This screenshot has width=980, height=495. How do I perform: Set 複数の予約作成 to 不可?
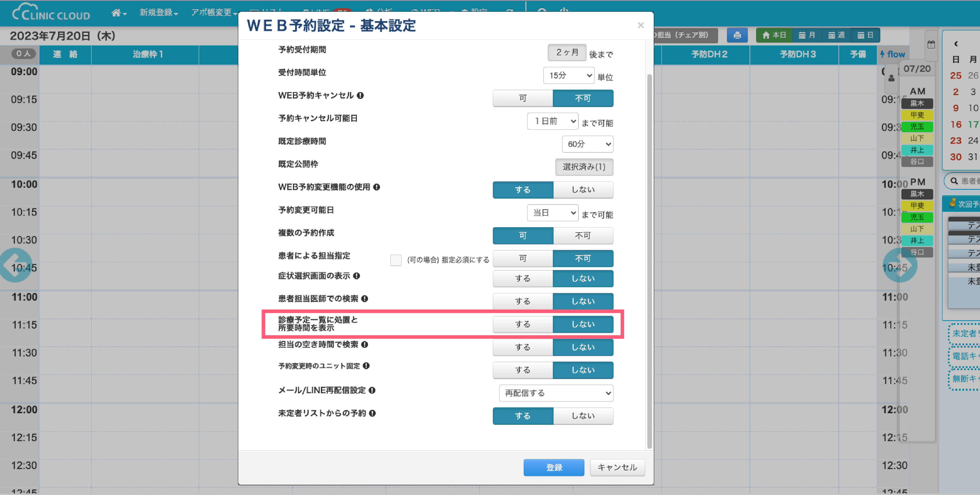click(x=582, y=236)
